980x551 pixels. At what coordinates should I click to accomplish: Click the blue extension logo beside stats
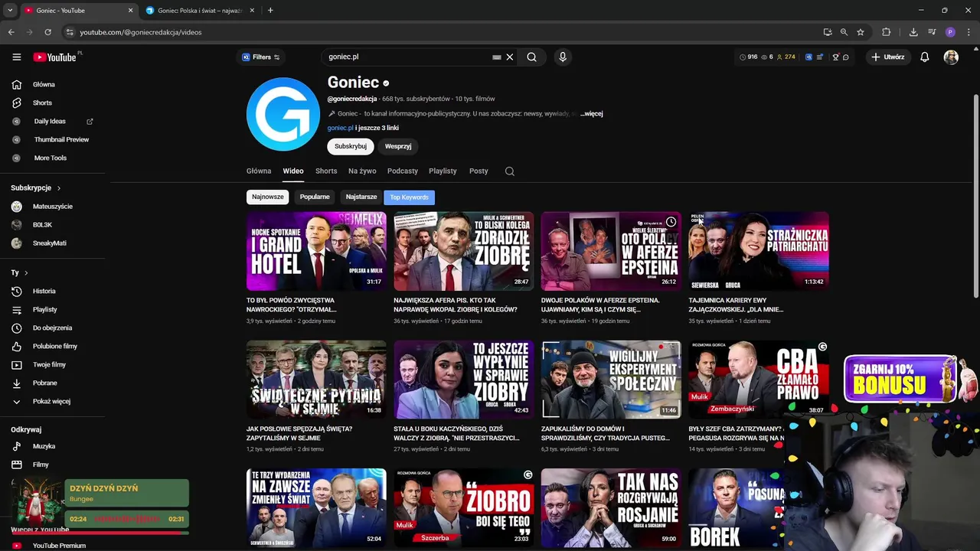pos(808,57)
